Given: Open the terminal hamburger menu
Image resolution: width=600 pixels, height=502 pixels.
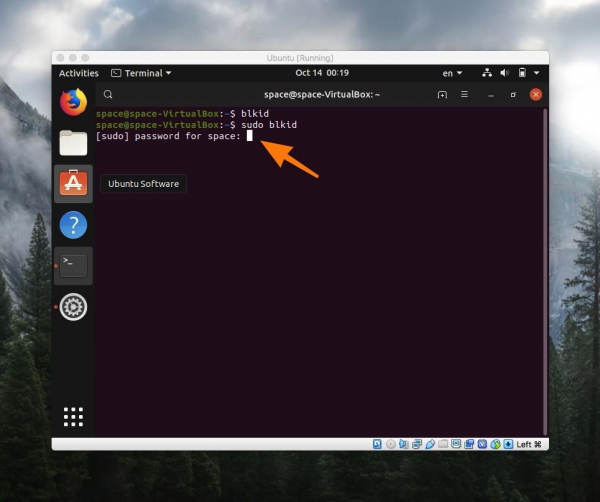Looking at the screenshot, I should click(464, 94).
